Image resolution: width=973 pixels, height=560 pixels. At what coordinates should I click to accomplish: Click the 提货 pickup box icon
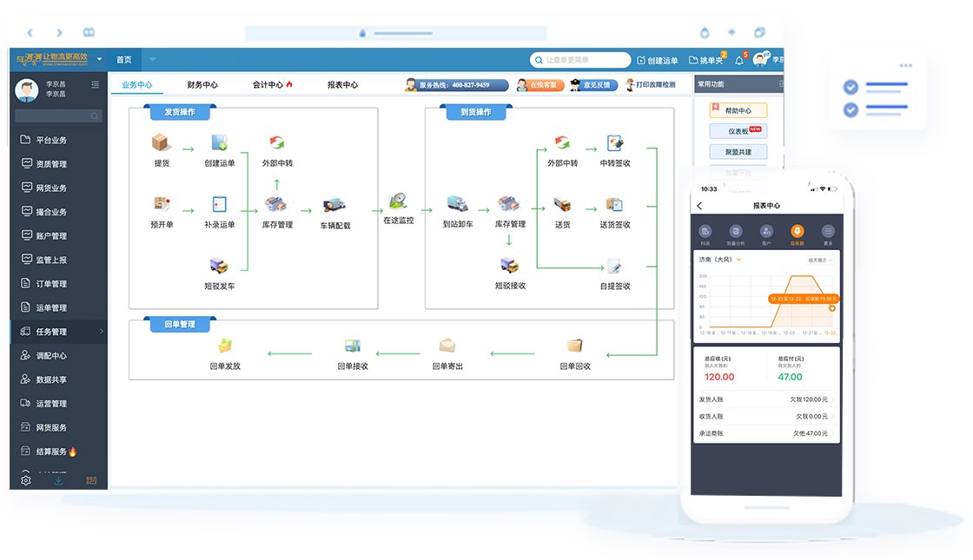[x=162, y=143]
